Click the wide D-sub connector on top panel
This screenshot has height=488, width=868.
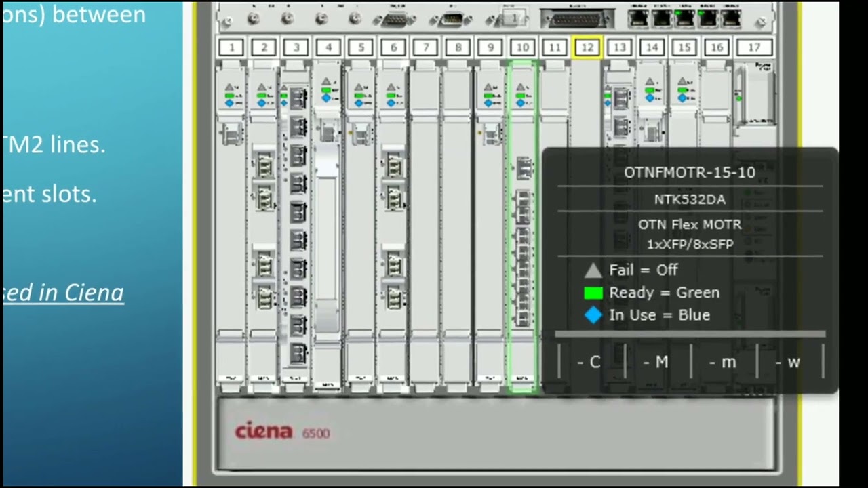tap(578, 19)
